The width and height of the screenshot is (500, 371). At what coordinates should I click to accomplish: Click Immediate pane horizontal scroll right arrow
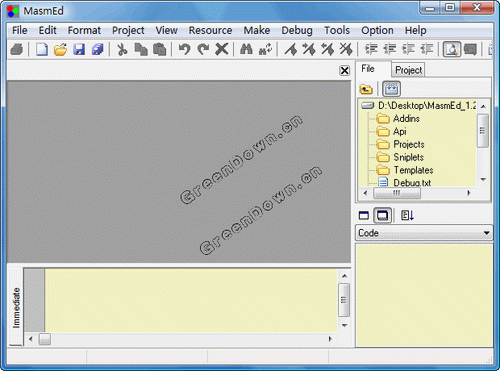point(330,339)
